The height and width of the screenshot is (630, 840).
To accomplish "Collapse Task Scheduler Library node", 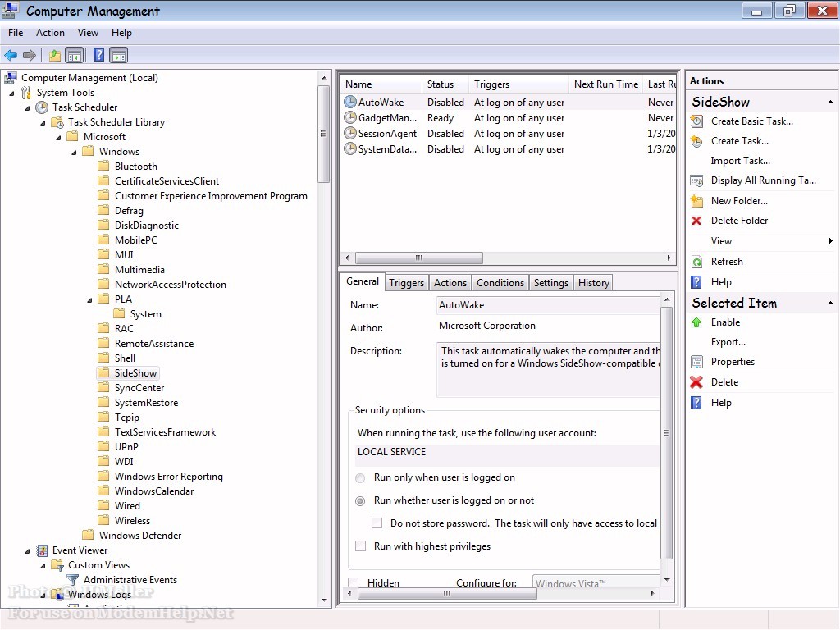I will click(43, 123).
